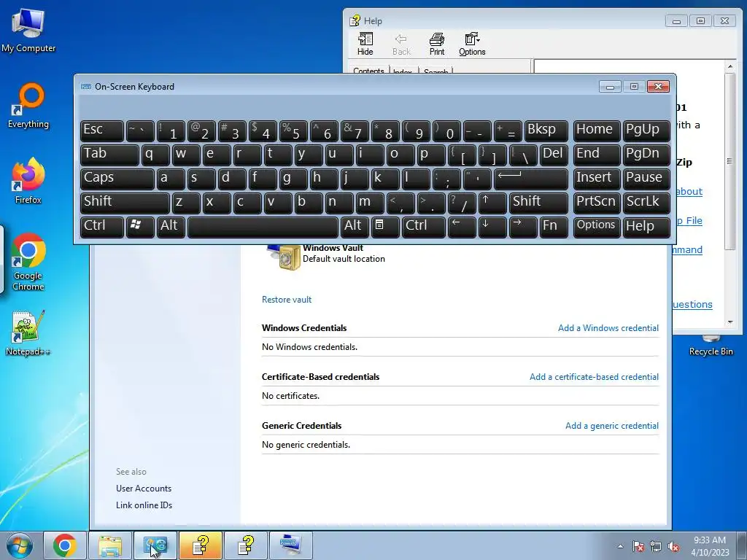Click the Hide icon in Help toolbar
Viewport: 747px width, 560px height.
(365, 44)
